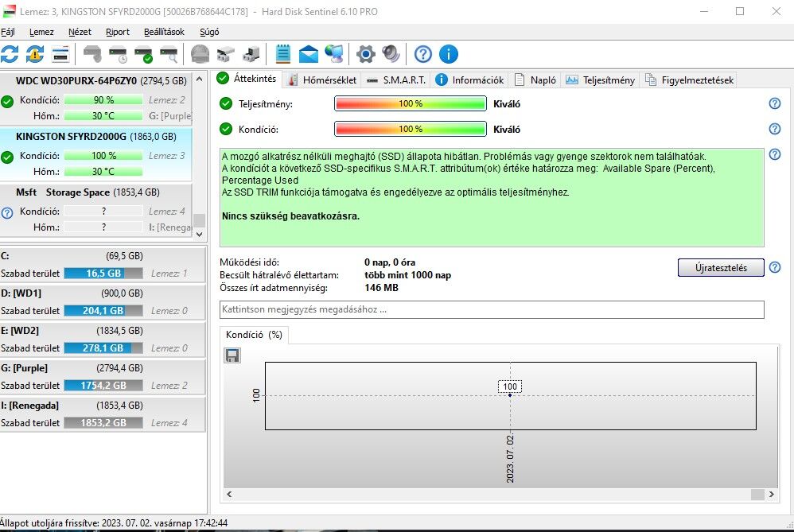This screenshot has height=532, width=794.
Task: Switch to the S.M.A.R.T. tab
Action: coord(396,80)
